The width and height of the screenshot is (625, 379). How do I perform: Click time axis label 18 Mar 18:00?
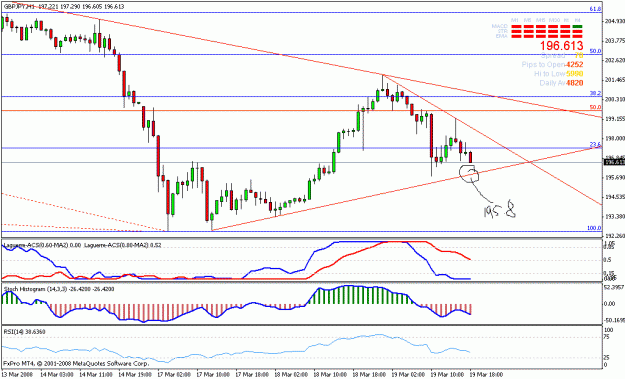pos(369,375)
